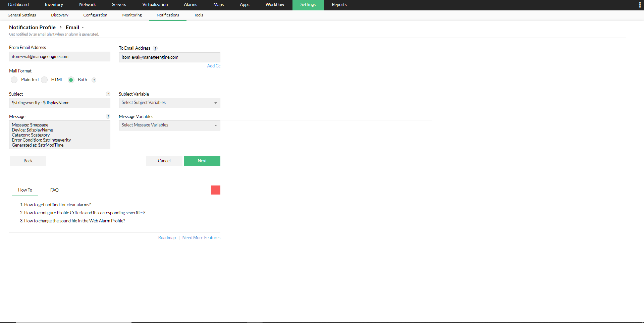Open the Select Subject Variables dropdown
Screen dimensions: 644x323
tap(169, 103)
